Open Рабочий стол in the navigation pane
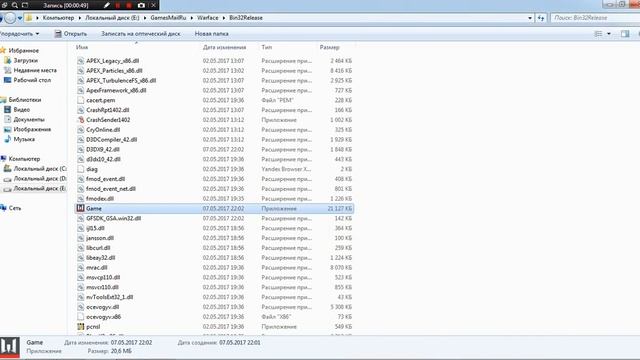 [x=32, y=80]
